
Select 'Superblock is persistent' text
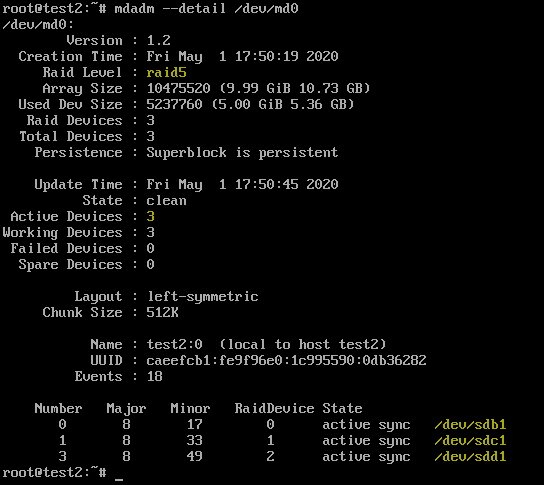(x=242, y=152)
